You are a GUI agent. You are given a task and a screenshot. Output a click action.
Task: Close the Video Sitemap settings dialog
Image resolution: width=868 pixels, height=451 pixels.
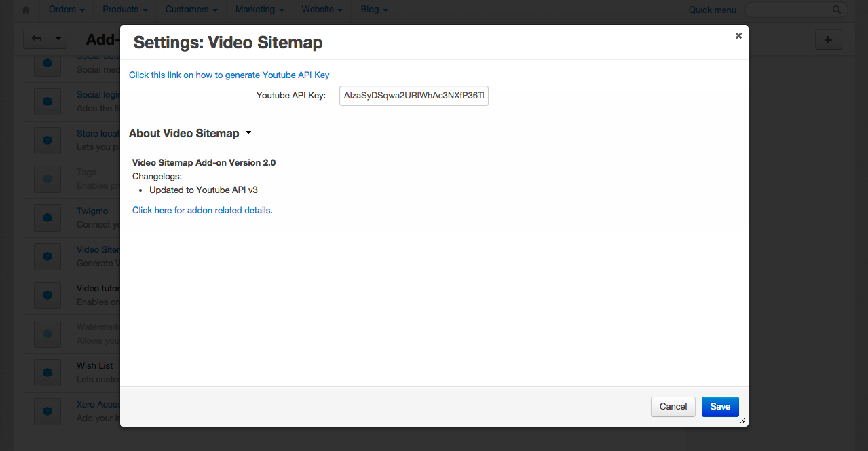tap(738, 36)
